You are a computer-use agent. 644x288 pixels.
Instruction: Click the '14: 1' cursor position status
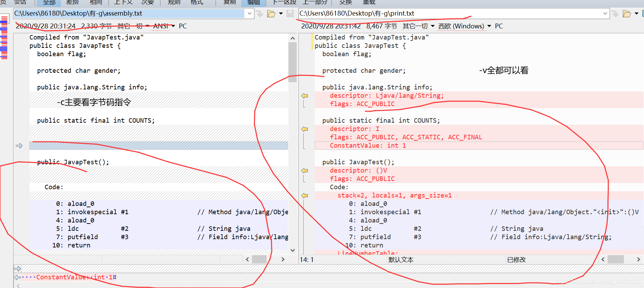click(x=306, y=260)
